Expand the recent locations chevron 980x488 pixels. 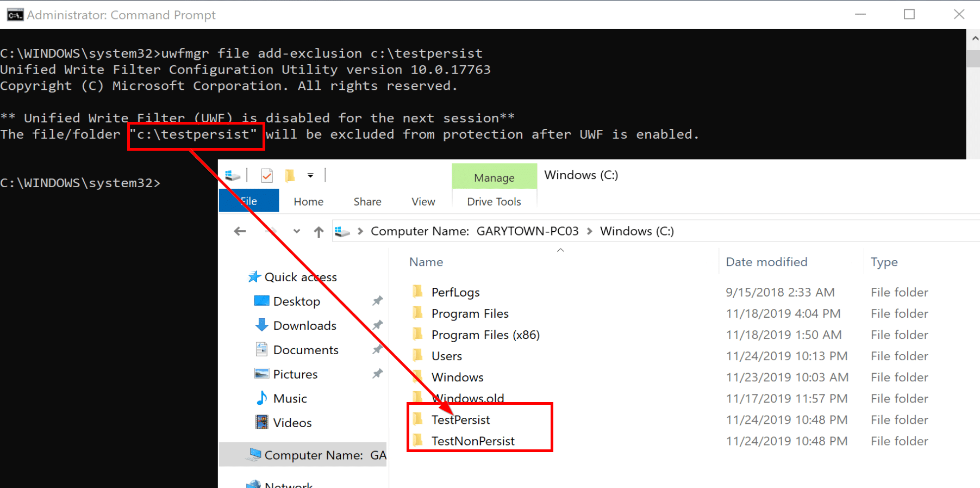[x=296, y=231]
